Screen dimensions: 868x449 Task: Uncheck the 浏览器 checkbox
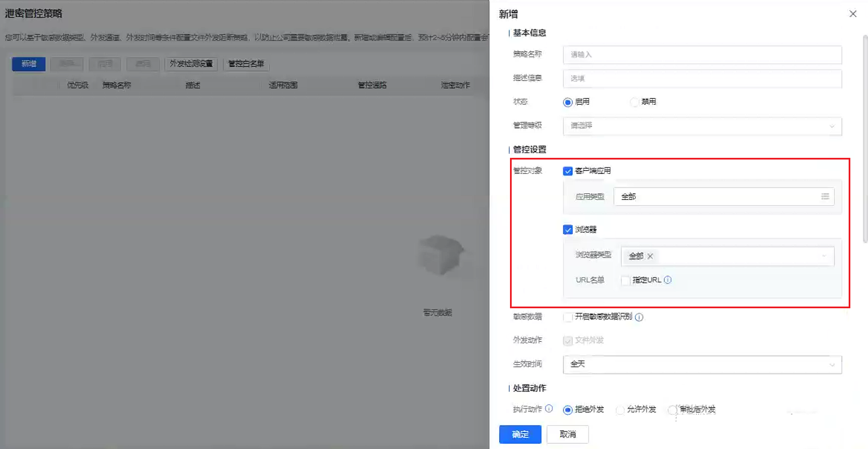coord(567,230)
